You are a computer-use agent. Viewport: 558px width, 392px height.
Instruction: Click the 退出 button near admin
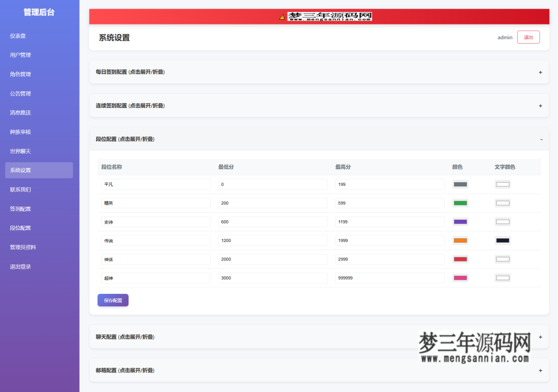(x=527, y=37)
